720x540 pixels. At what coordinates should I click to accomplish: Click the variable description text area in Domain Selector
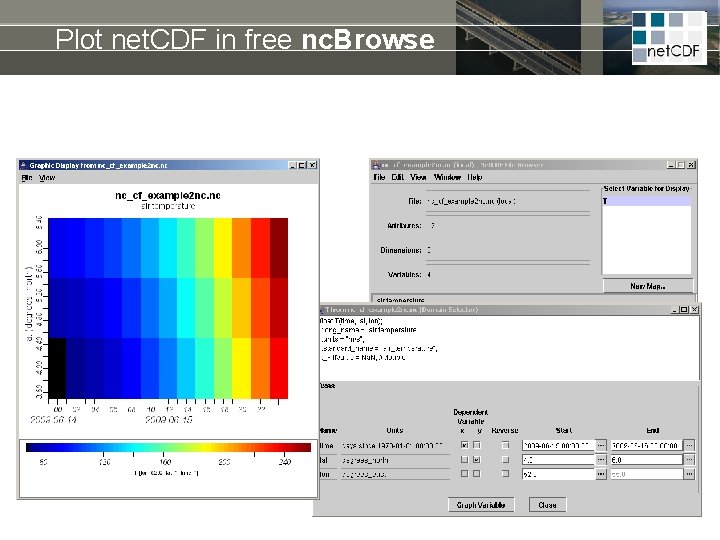click(509, 348)
